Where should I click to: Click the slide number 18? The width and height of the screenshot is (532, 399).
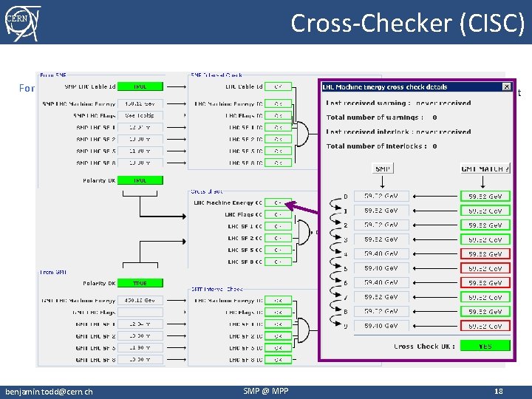click(x=499, y=391)
